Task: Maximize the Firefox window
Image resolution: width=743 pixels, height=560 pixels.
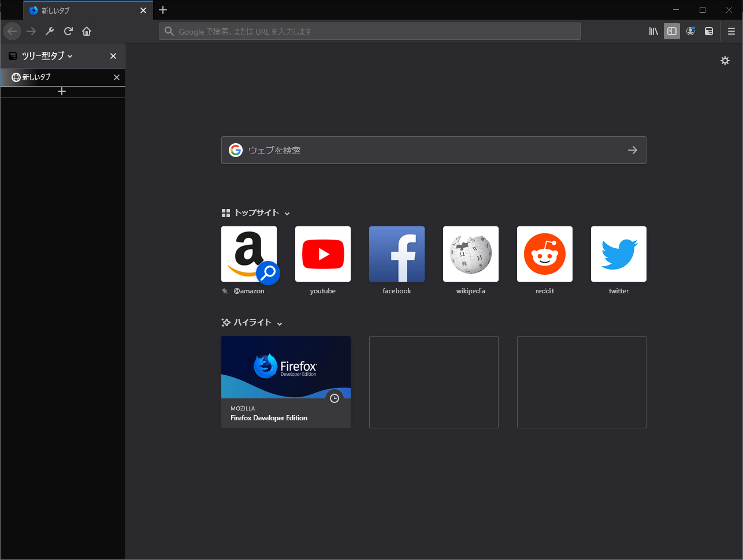Action: coord(703,10)
